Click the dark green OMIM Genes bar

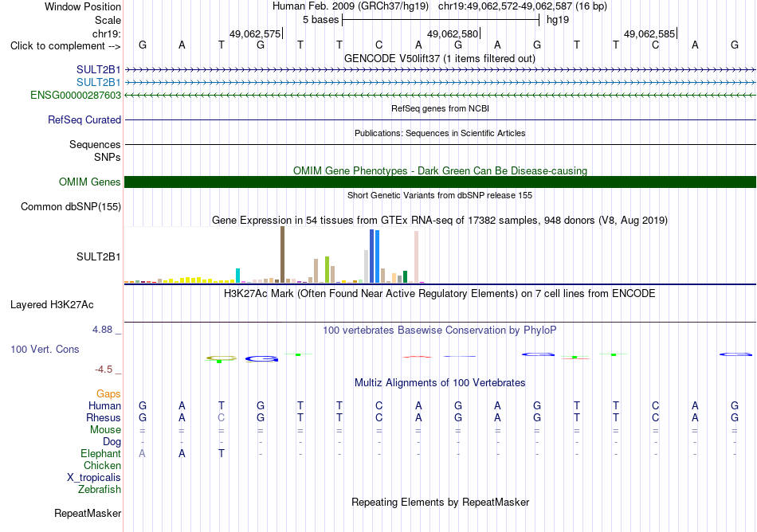pos(440,182)
